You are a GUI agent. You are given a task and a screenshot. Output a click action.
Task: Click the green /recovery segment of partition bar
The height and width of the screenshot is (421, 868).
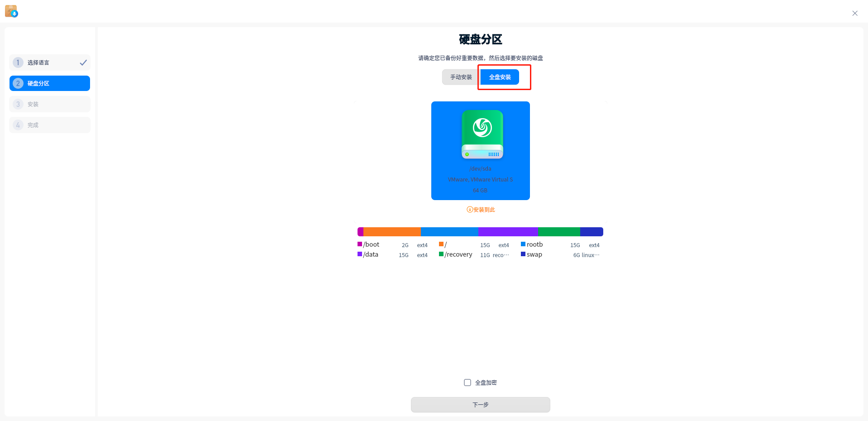click(559, 232)
